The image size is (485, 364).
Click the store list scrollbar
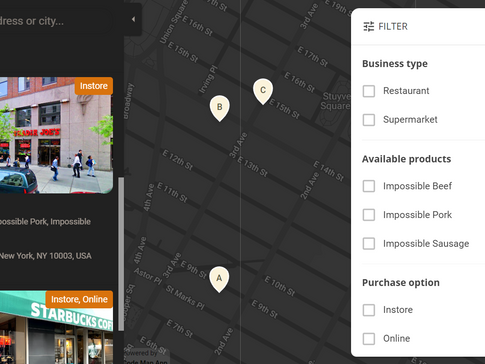121,254
